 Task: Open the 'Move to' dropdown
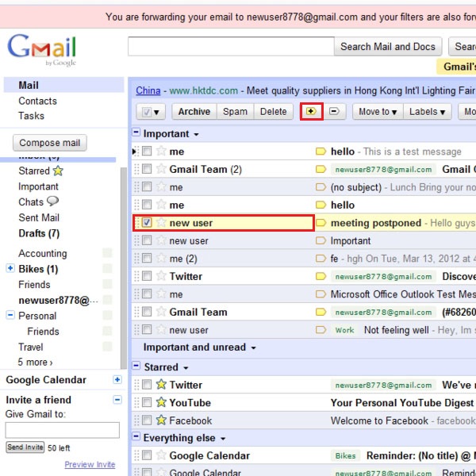(378, 112)
